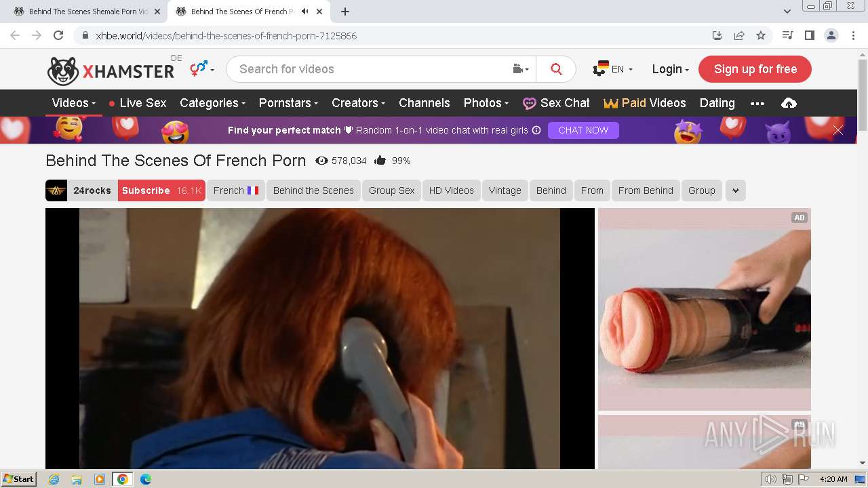
Task: Open a new browser tab
Action: [344, 12]
